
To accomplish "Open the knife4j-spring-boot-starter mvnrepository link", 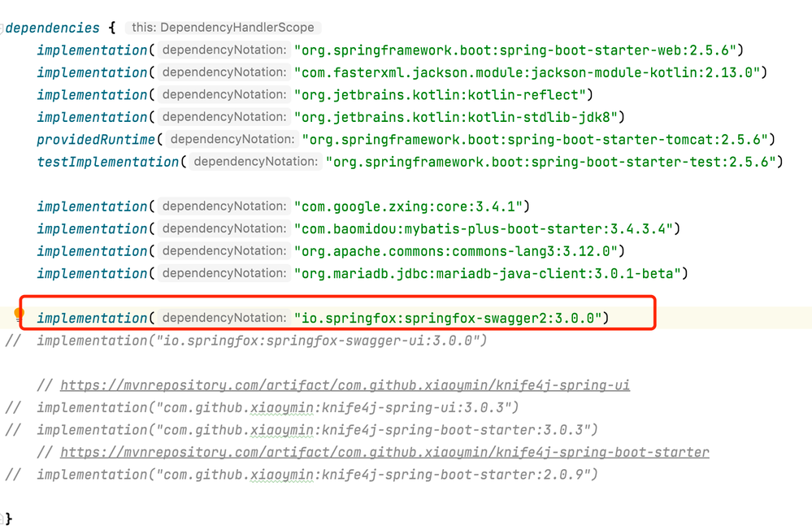I will pos(384,452).
